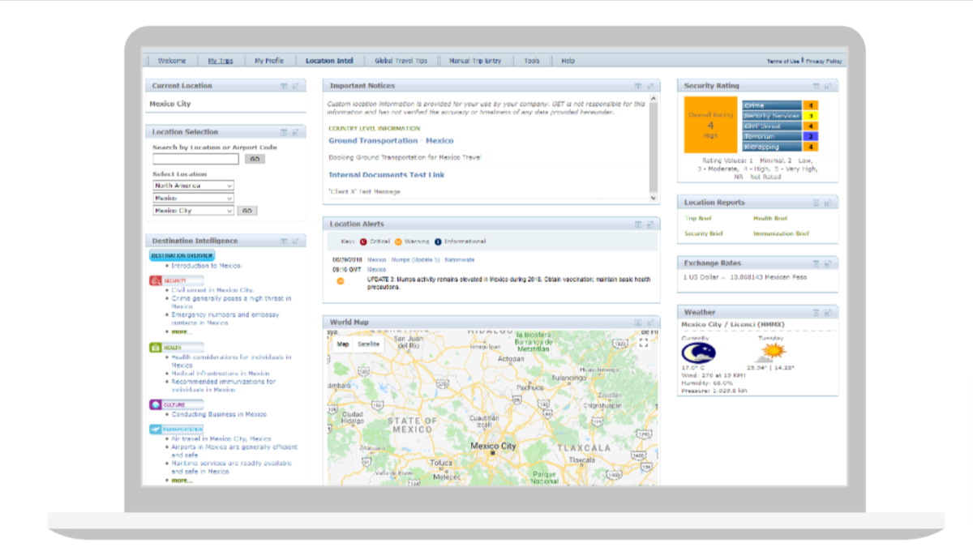This screenshot has height=560, width=973.
Task: Collapse the Important Notices panel
Action: pos(638,86)
